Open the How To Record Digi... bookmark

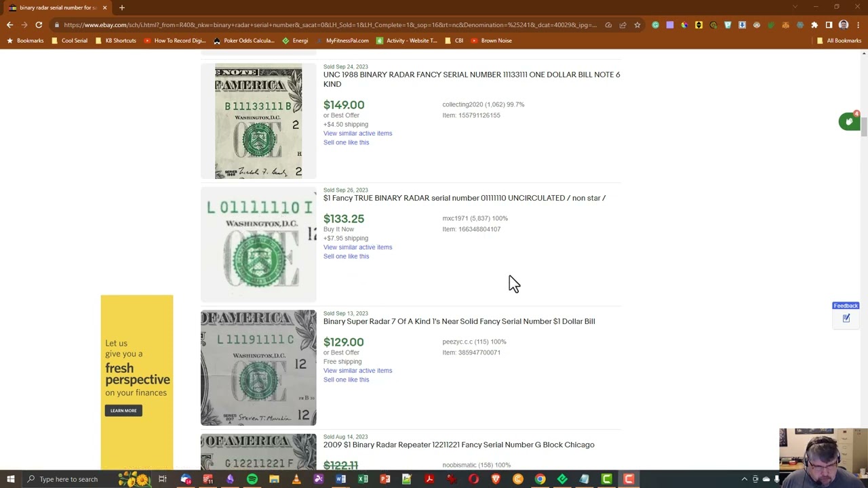click(175, 41)
